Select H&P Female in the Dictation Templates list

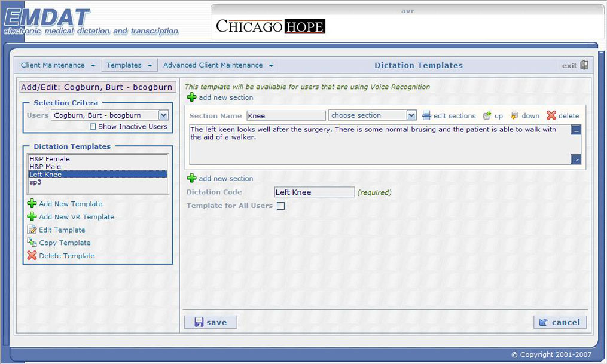(x=50, y=159)
